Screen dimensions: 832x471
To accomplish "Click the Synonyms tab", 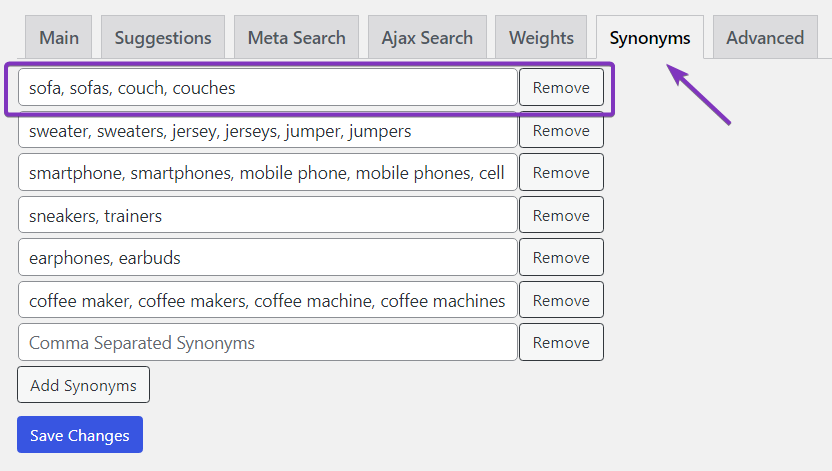I will coord(650,38).
